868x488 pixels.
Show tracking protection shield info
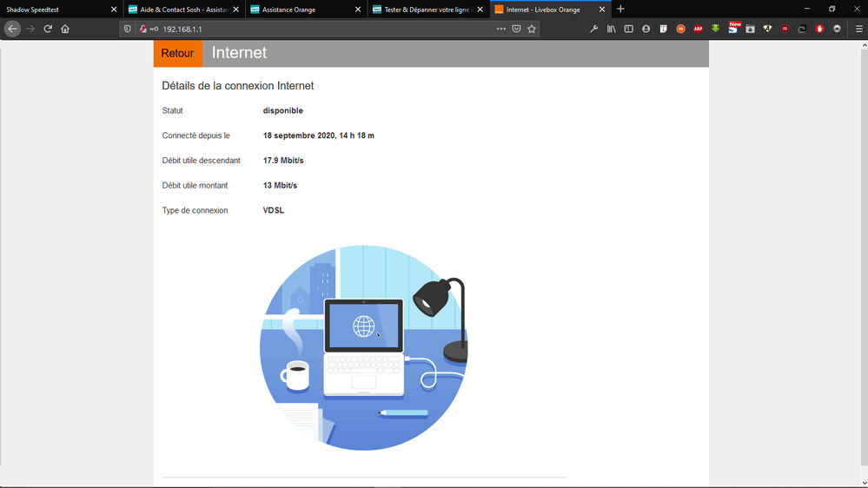pyautogui.click(x=129, y=29)
